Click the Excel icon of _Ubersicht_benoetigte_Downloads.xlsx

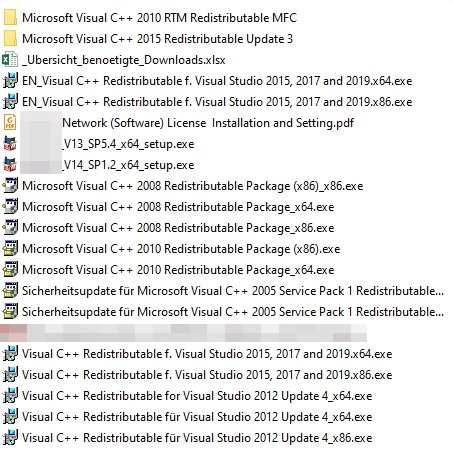(10, 60)
